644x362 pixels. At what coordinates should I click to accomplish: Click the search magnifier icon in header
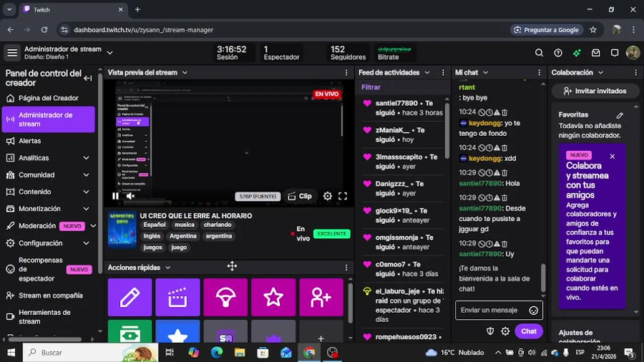(539, 53)
